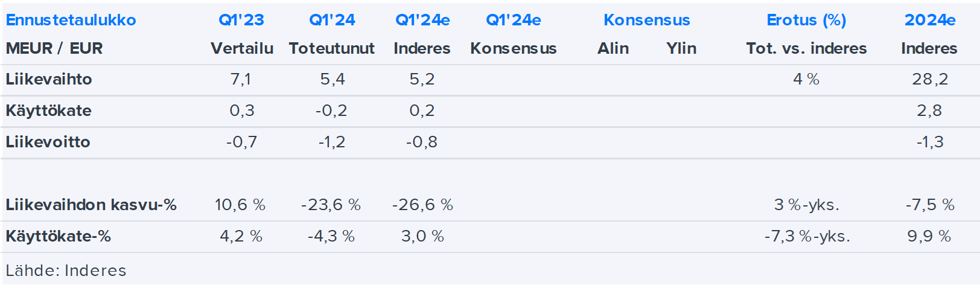Click the Erotus (%) column header
This screenshot has width=980, height=285.
(806, 20)
